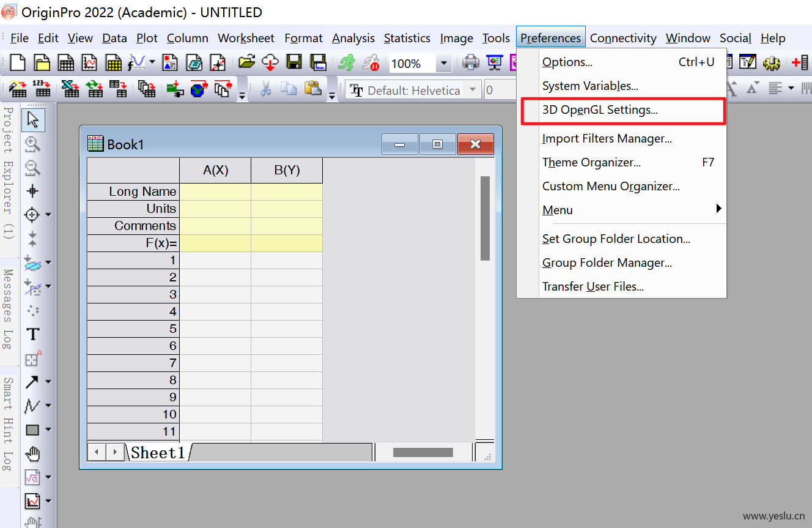
Task: Open the Connectivity menu
Action: [623, 38]
